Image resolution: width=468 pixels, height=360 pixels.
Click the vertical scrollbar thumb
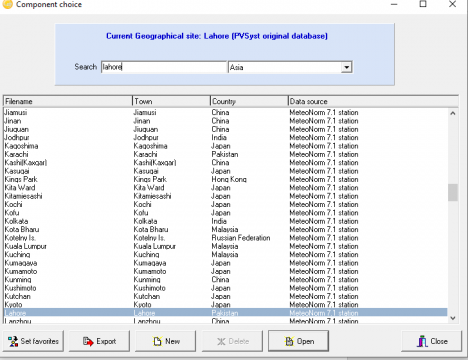click(x=453, y=192)
